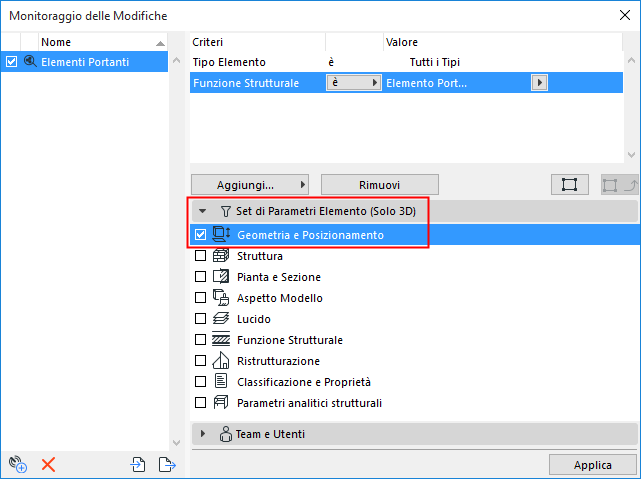Collapse the Set di Parametri Elemento section

pos(203,212)
